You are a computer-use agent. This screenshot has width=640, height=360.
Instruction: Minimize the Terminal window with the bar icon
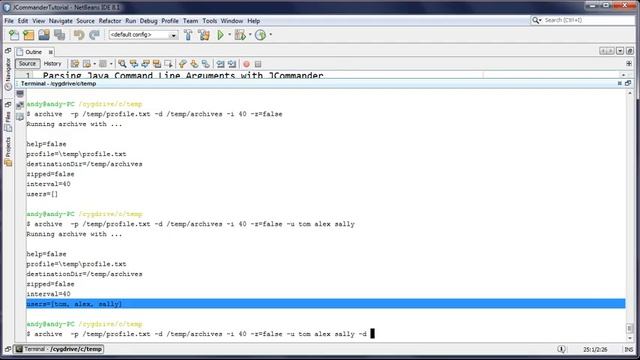620,83
